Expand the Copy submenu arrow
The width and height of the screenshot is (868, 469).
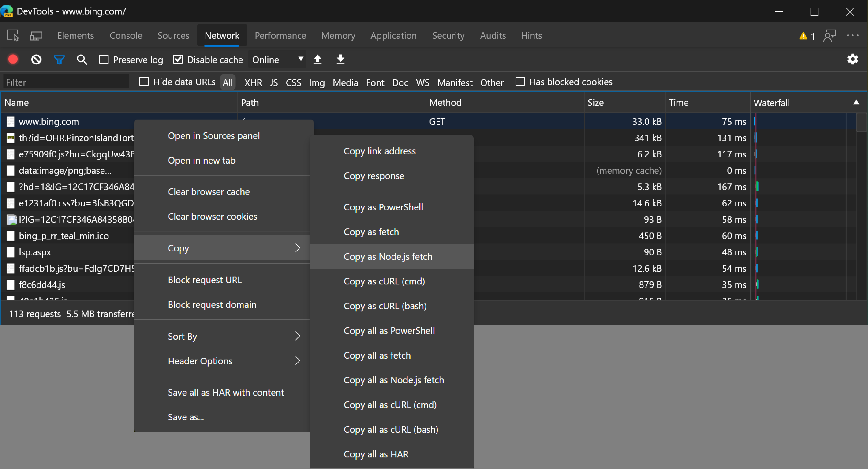298,248
